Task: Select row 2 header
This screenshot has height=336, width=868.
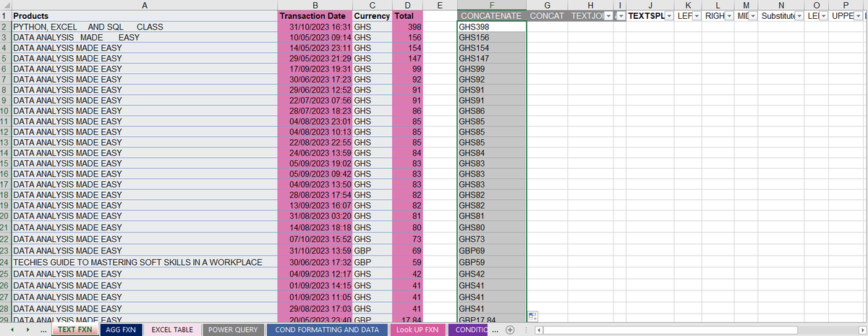Action: [5, 27]
